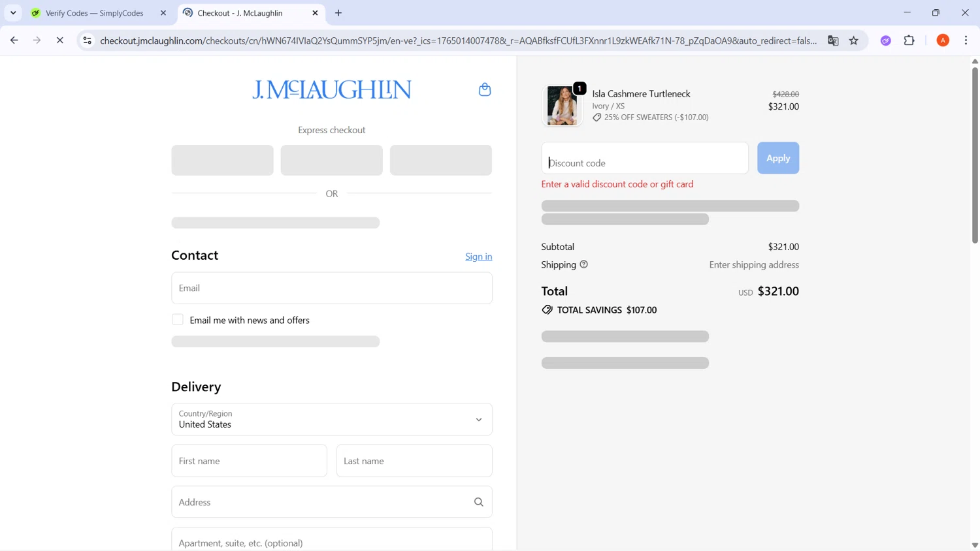Viewport: 980px width, 551px height.
Task: Open the translate page icon
Action: [x=833, y=40]
